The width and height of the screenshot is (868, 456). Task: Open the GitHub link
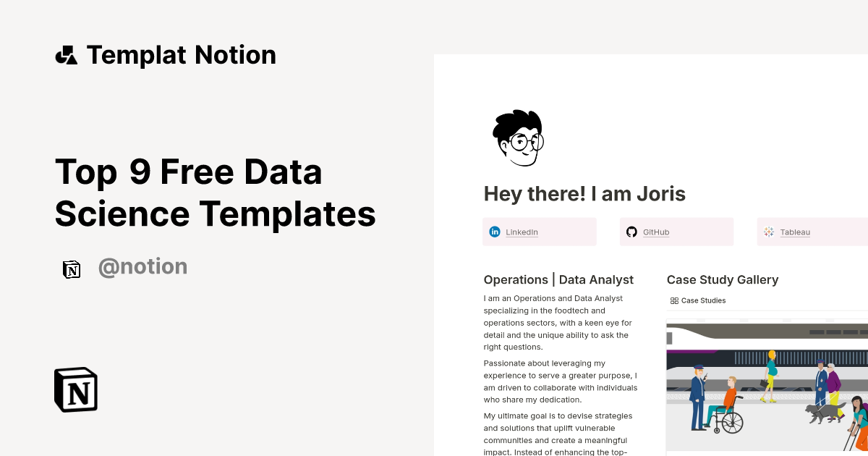[x=656, y=232]
